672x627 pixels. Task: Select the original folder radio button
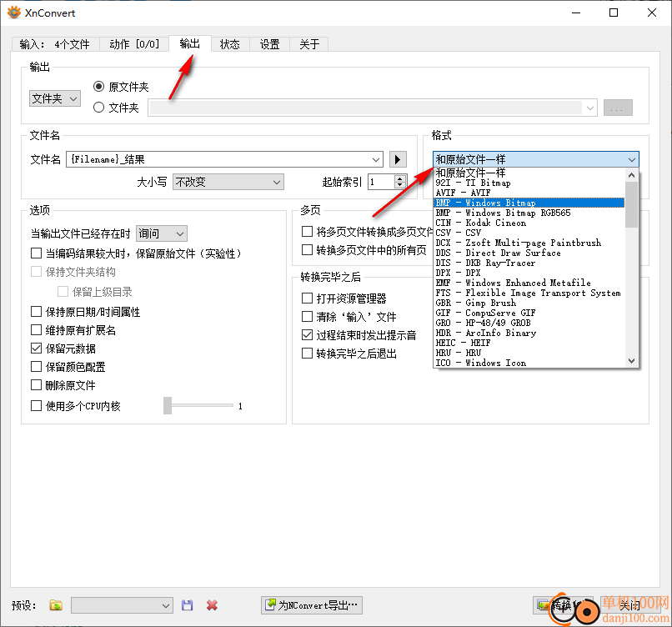[98, 87]
